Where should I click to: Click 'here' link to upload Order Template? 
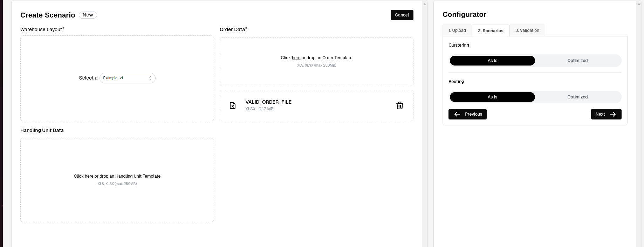pyautogui.click(x=296, y=58)
